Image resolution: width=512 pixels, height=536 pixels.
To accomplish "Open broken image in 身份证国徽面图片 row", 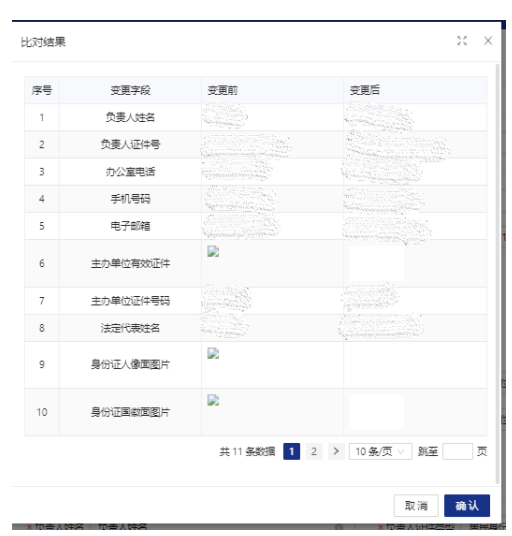I will pyautogui.click(x=213, y=400).
